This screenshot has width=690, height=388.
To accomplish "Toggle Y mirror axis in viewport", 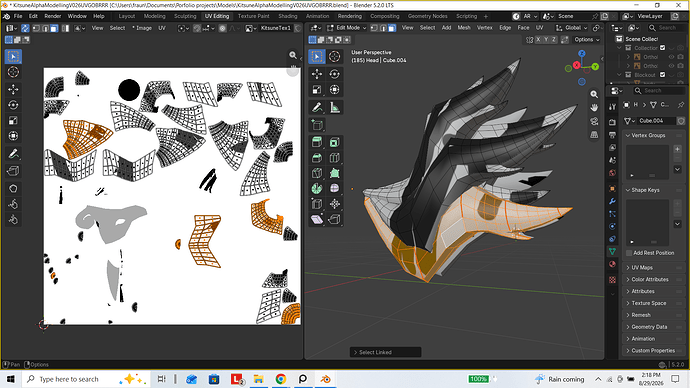I will (x=546, y=40).
